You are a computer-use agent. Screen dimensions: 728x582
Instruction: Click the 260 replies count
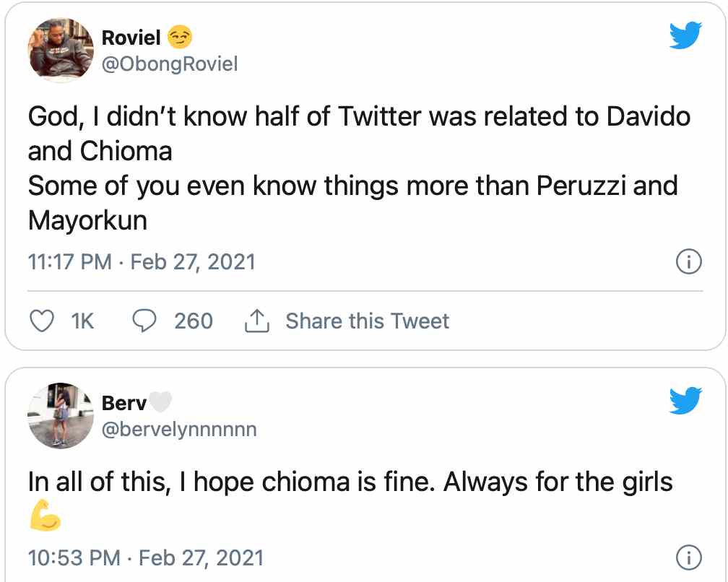(193, 321)
